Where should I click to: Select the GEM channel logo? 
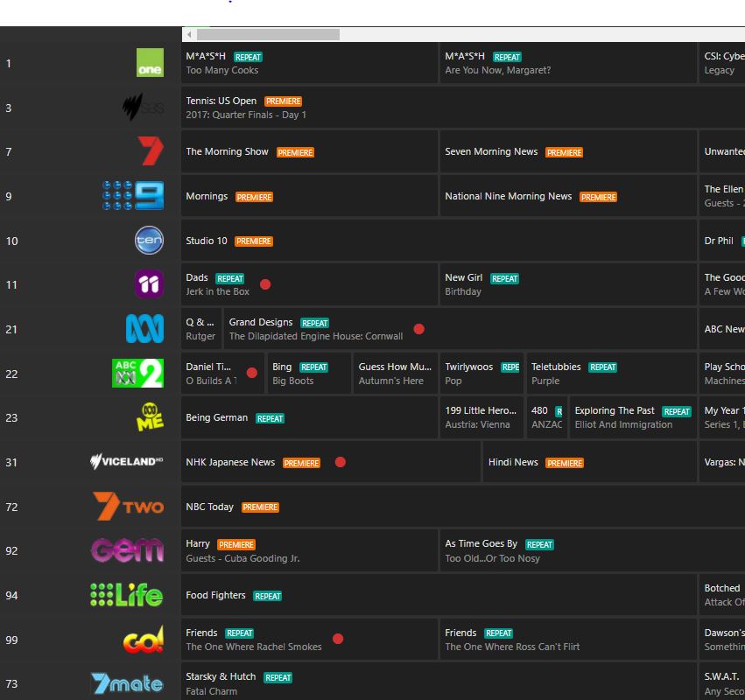pos(127,549)
